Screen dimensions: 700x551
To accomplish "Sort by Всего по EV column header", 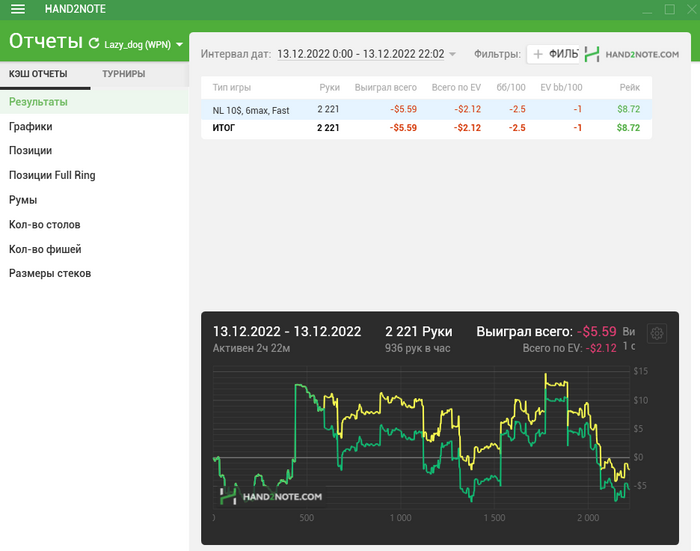I will [456, 88].
